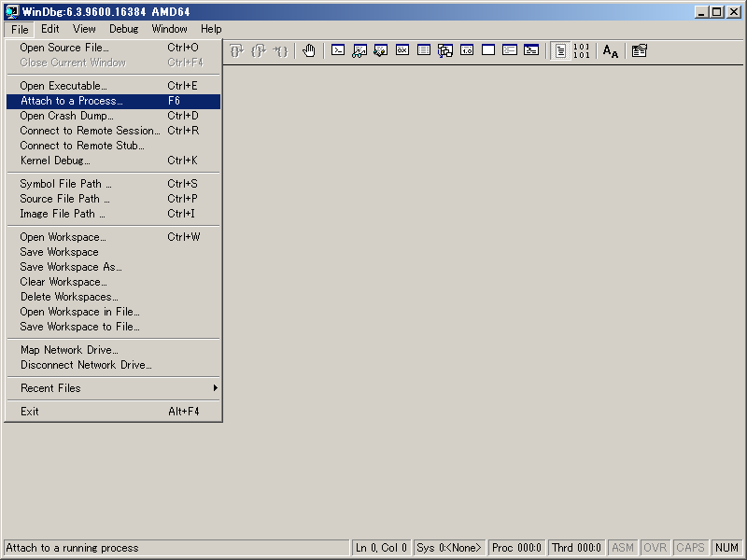
Task: Open the Command window icon
Action: 338,50
